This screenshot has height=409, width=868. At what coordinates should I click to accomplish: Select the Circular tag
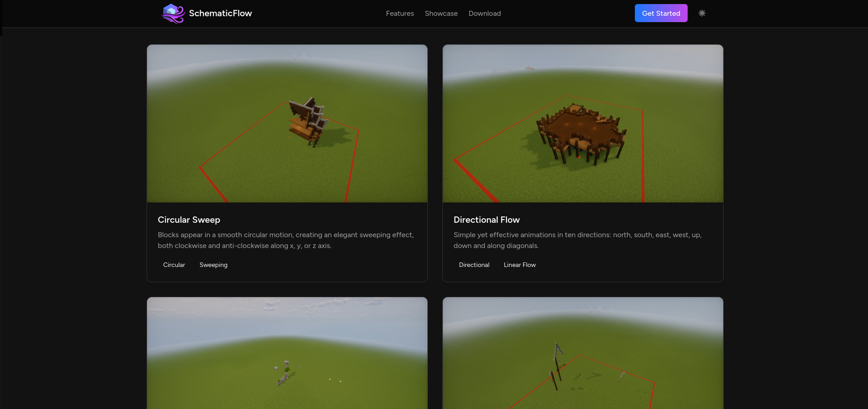tap(174, 265)
